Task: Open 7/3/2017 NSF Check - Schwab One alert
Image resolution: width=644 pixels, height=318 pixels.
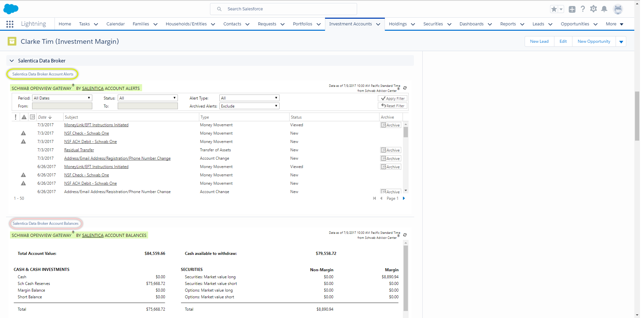Action: (87, 133)
